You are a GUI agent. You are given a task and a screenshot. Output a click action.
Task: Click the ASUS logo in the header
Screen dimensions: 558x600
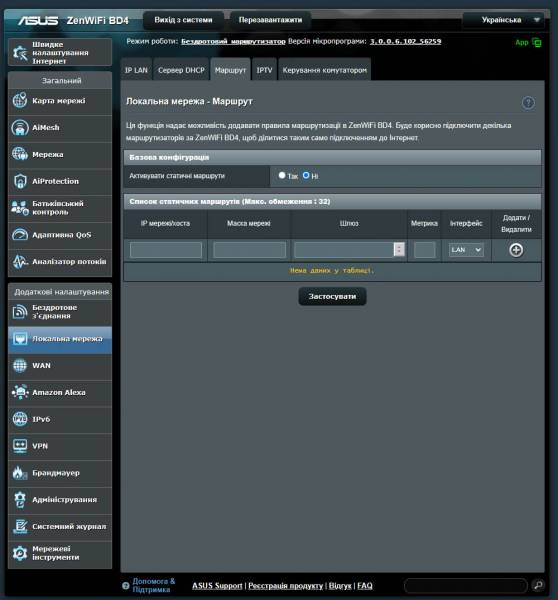[38, 20]
